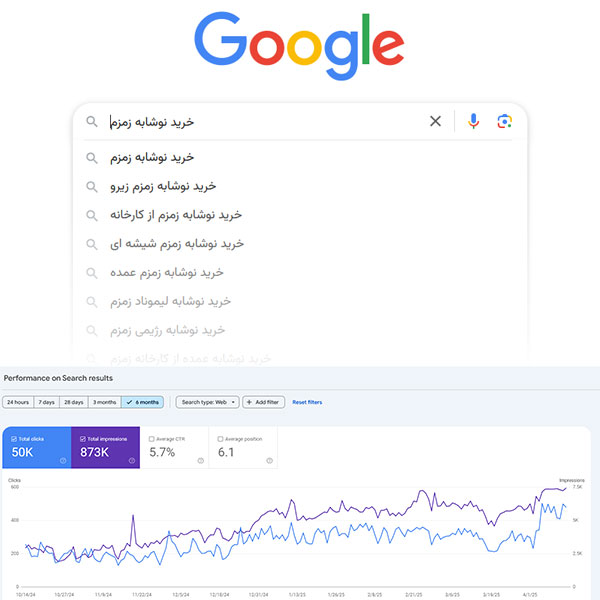The width and height of the screenshot is (600, 600).
Task: Open Google Lens image search icon
Action: [504, 121]
